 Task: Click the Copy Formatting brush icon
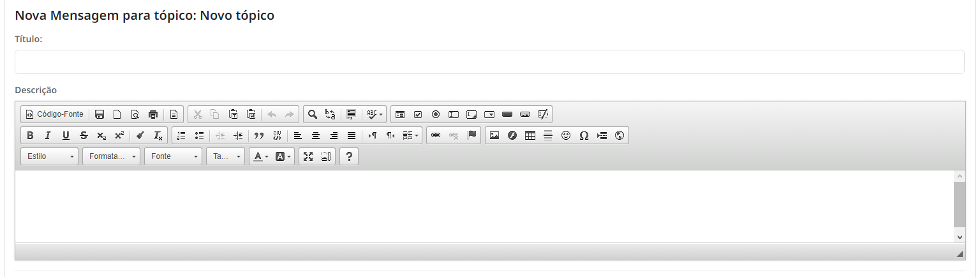click(x=140, y=135)
